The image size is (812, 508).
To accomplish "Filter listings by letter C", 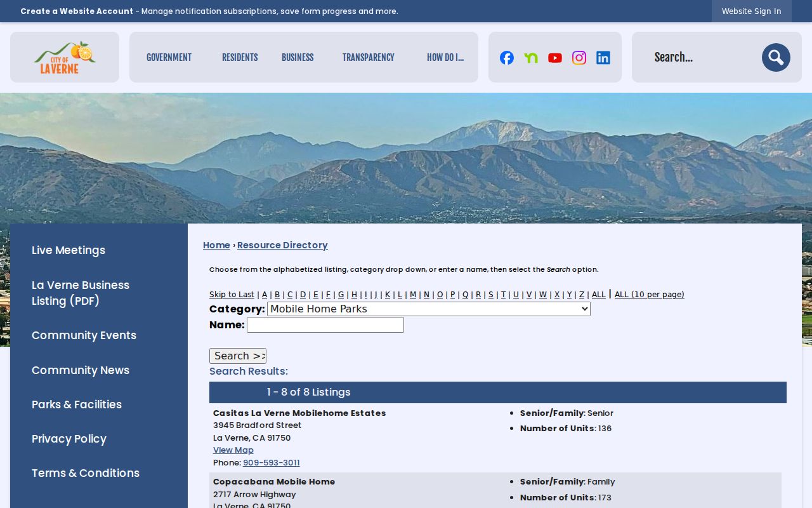I will [290, 295].
